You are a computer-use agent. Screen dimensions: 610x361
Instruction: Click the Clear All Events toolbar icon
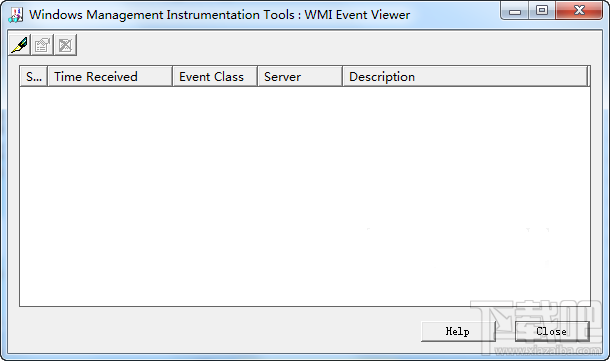pyautogui.click(x=65, y=45)
